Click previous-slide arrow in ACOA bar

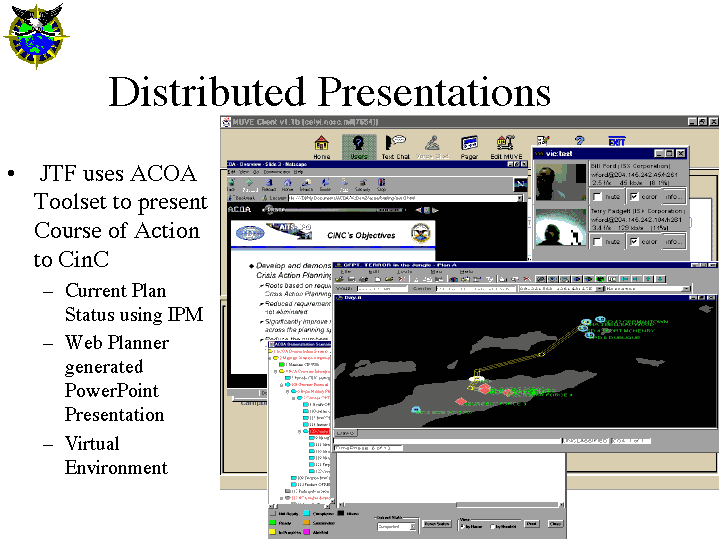418,210
